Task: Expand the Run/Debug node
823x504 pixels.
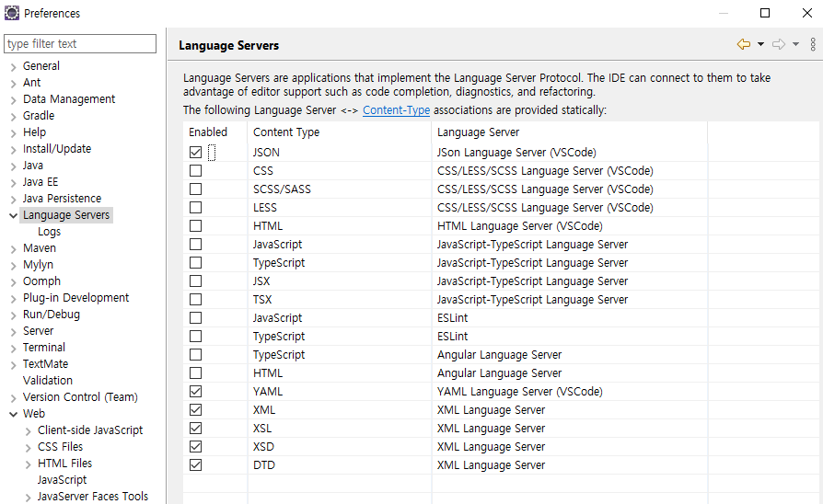Action: (x=14, y=315)
